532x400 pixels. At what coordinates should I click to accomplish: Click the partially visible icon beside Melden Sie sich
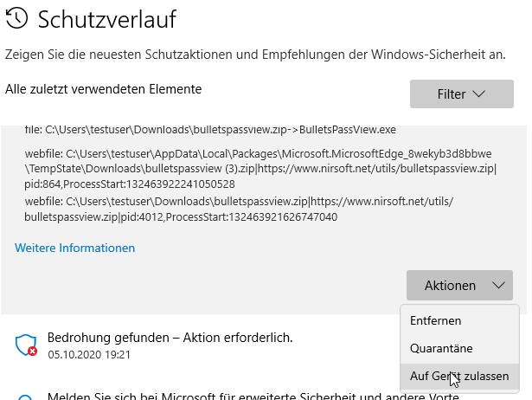[x=26, y=397]
